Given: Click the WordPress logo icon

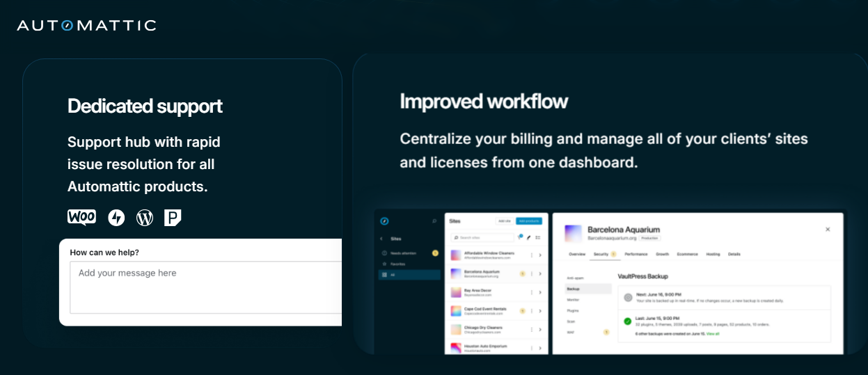Looking at the screenshot, I should coord(145,218).
